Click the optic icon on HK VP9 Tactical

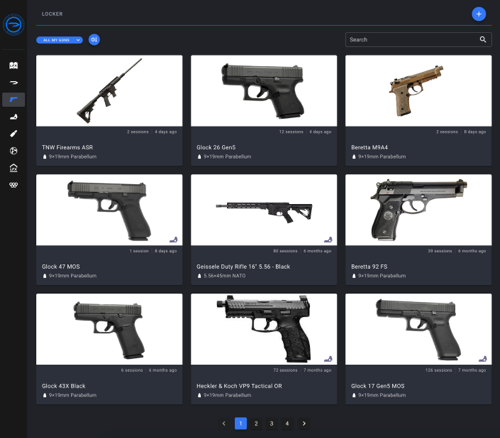pyautogui.click(x=328, y=359)
